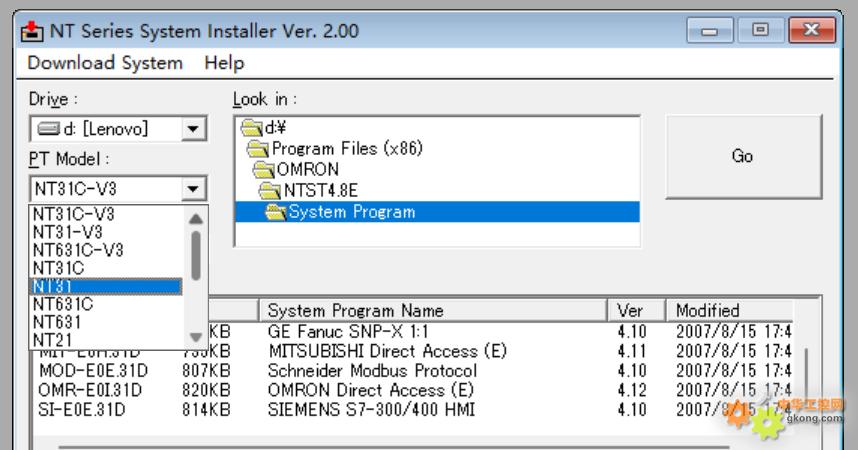Select the d:¥ root folder icon

point(250,129)
